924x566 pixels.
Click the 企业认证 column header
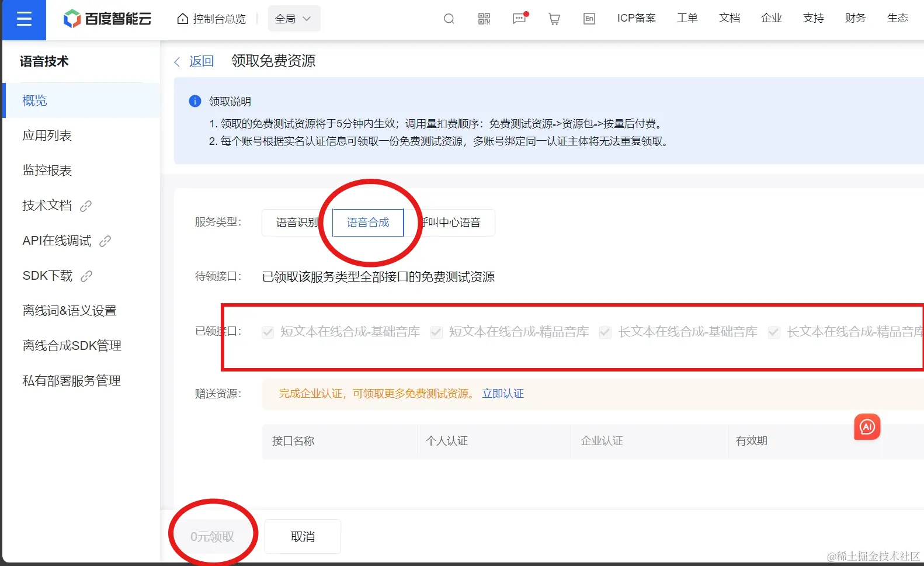(x=602, y=441)
